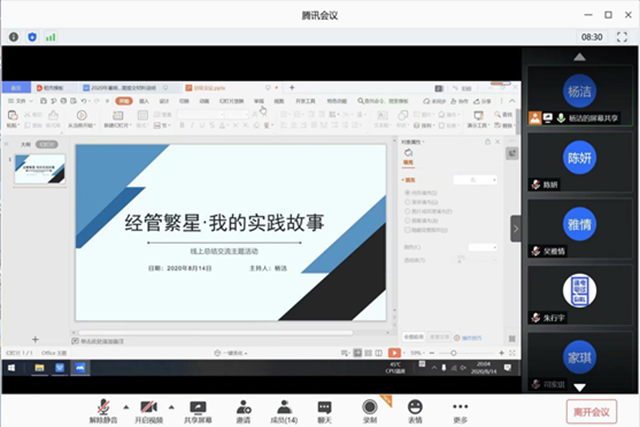The width and height of the screenshot is (640, 427).
Task: Click the meeting info icon at top left
Action: tap(14, 36)
